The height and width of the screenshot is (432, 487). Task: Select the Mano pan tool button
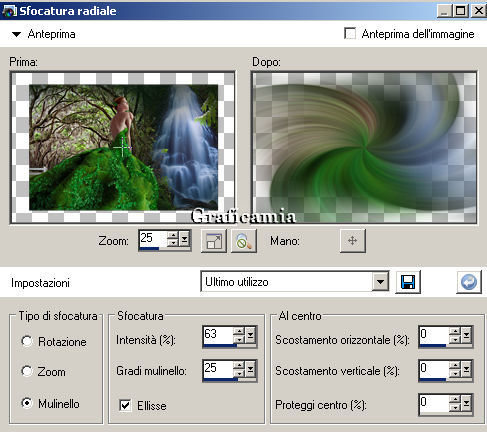pos(353,241)
